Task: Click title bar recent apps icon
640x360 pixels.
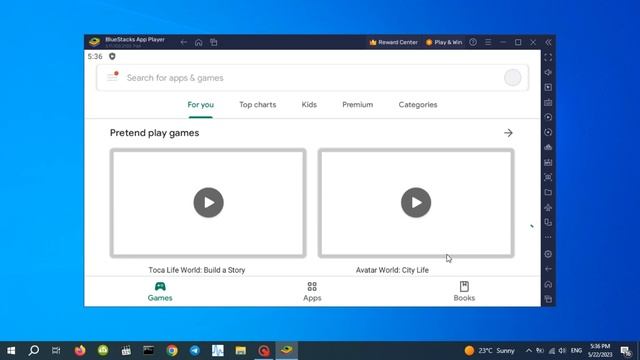Action: coord(213,42)
